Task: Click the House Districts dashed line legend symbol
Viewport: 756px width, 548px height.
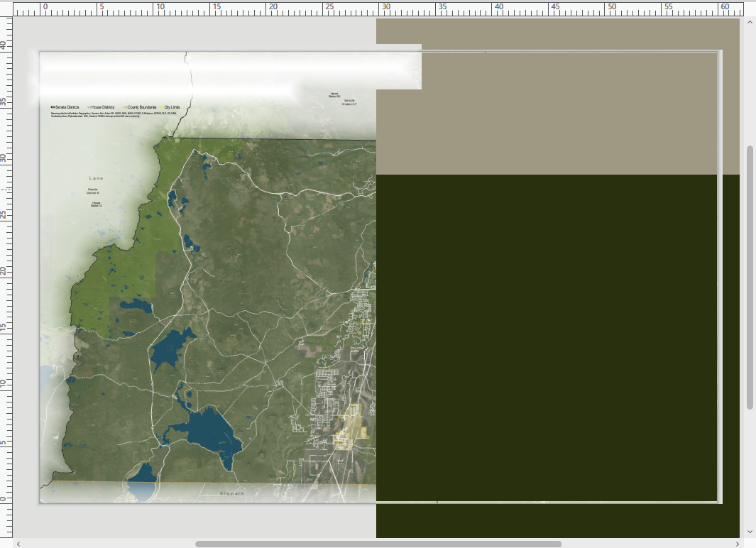Action: (89, 106)
